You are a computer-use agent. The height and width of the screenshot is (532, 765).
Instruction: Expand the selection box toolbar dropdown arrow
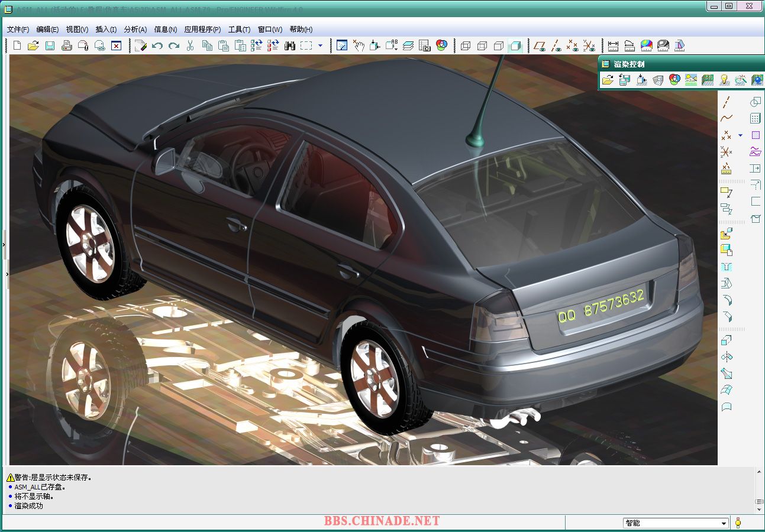coord(321,46)
